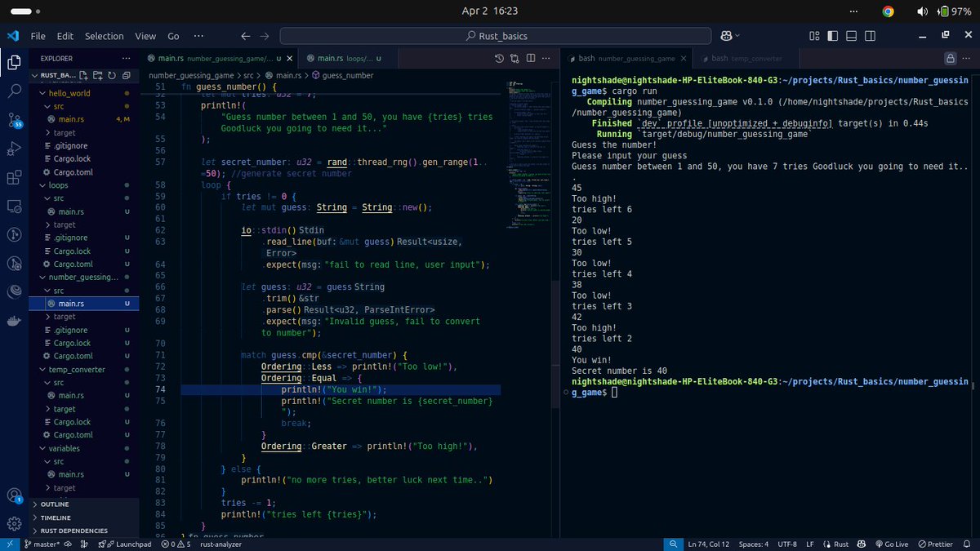Go forward using the navigation arrow
This screenshot has width=980, height=551.
(x=265, y=36)
